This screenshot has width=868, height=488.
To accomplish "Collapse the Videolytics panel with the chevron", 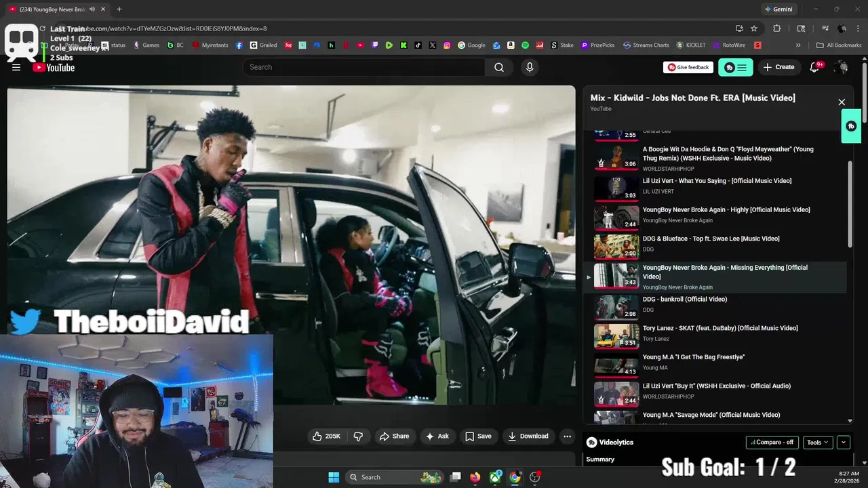I will point(844,443).
